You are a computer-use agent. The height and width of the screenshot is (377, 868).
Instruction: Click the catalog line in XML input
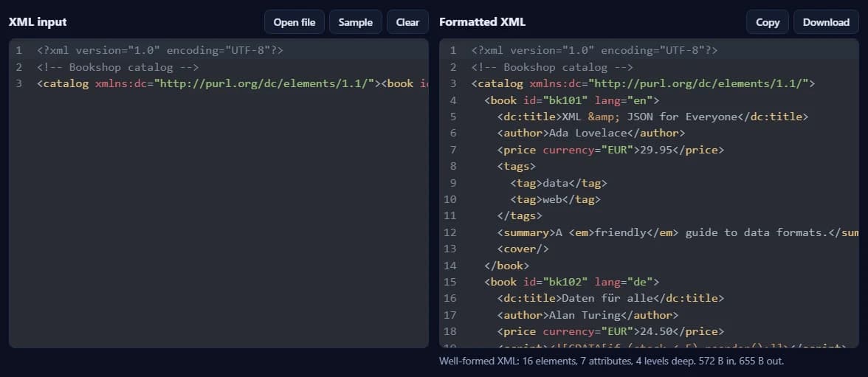232,83
